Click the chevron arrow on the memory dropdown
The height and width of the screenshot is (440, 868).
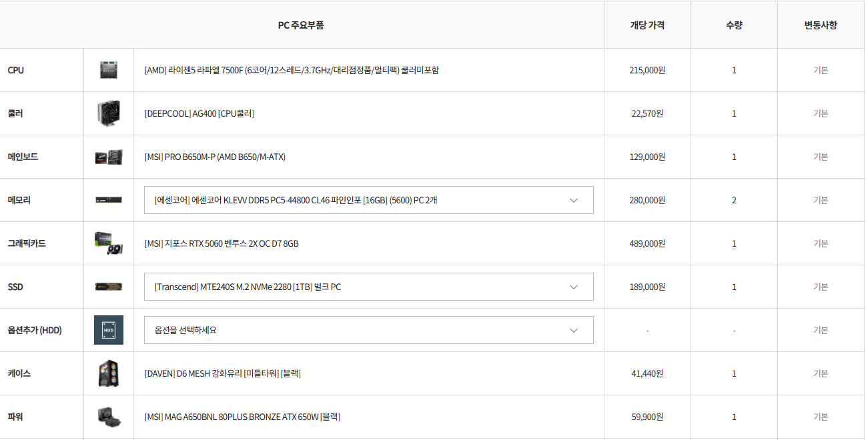point(574,200)
